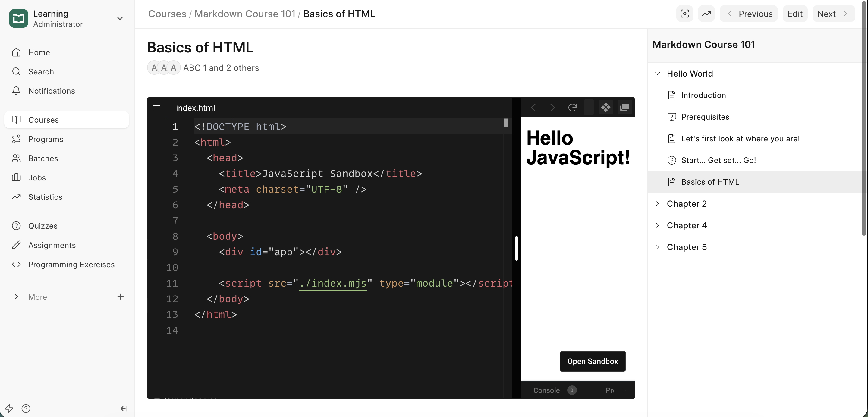Click the CodeSandbox logo icon in preview toolbar
Screen dimensions: 868x417
click(605, 108)
